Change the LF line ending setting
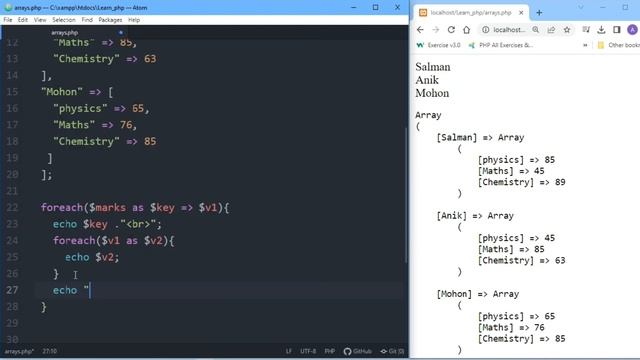 [289, 351]
